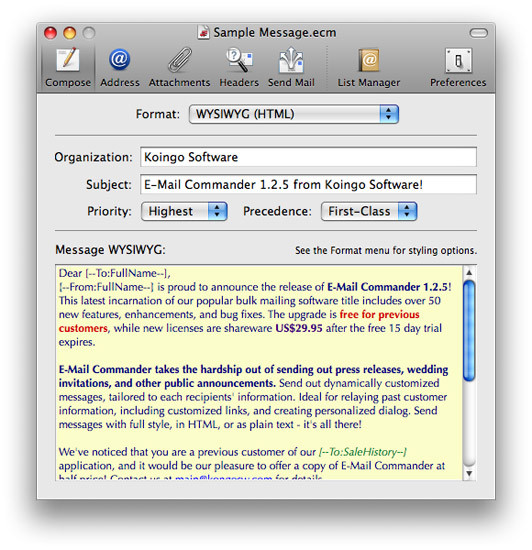This screenshot has height=550, width=532.
Task: Click the document icon beside the title
Action: [203, 32]
